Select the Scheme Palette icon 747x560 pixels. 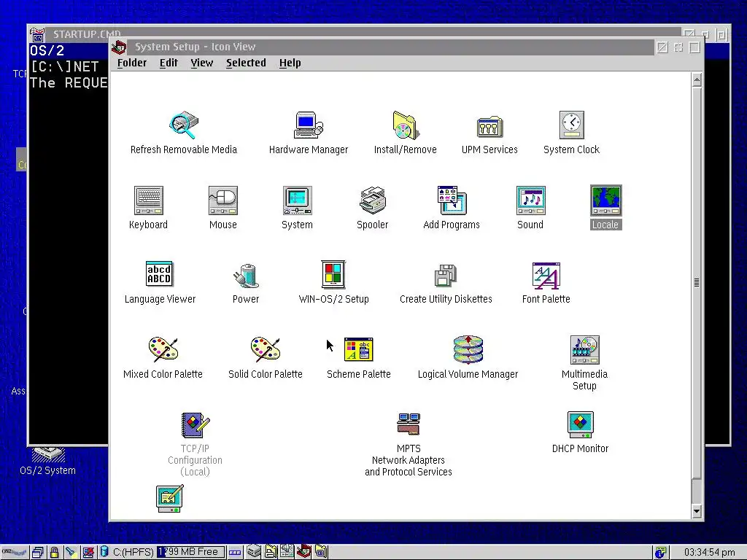tap(359, 349)
